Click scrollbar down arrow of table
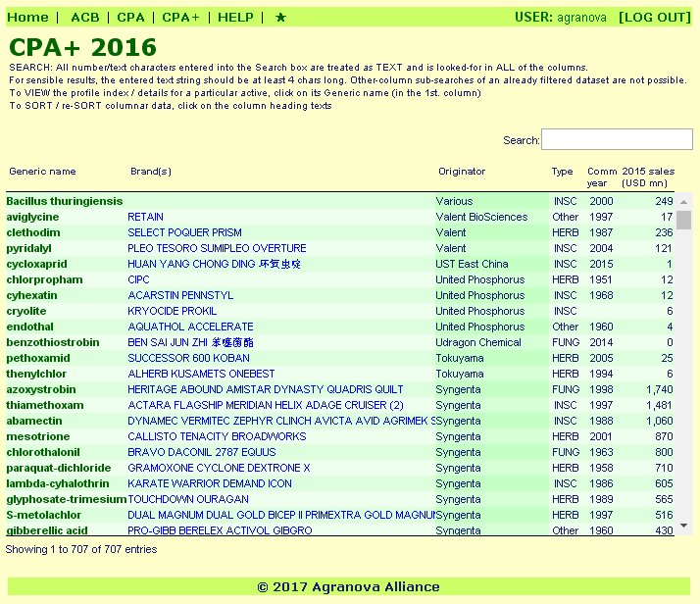Viewport: 700px width, 604px height. (x=683, y=526)
